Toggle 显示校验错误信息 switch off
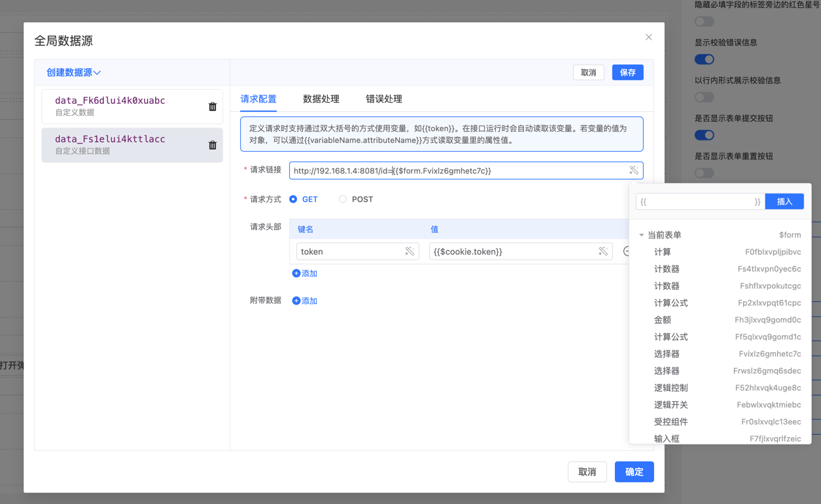The height and width of the screenshot is (504, 821). coord(704,59)
